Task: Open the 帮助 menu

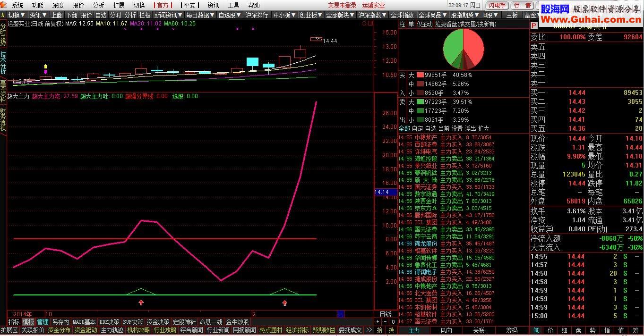Action: point(254,5)
